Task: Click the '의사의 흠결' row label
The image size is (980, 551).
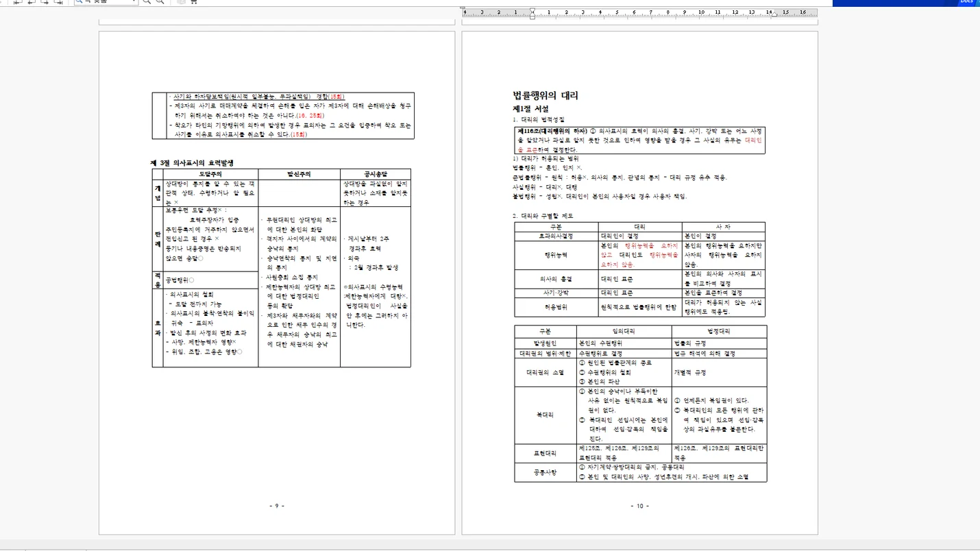Action: point(556,279)
